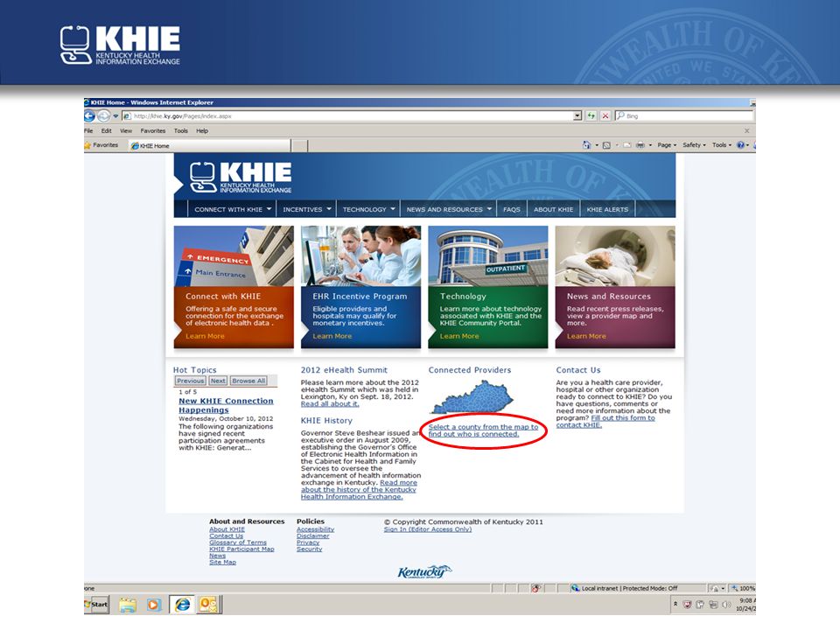Image resolution: width=840 pixels, height=630 pixels.
Task: Click the red Stop loading icon
Action: point(605,115)
